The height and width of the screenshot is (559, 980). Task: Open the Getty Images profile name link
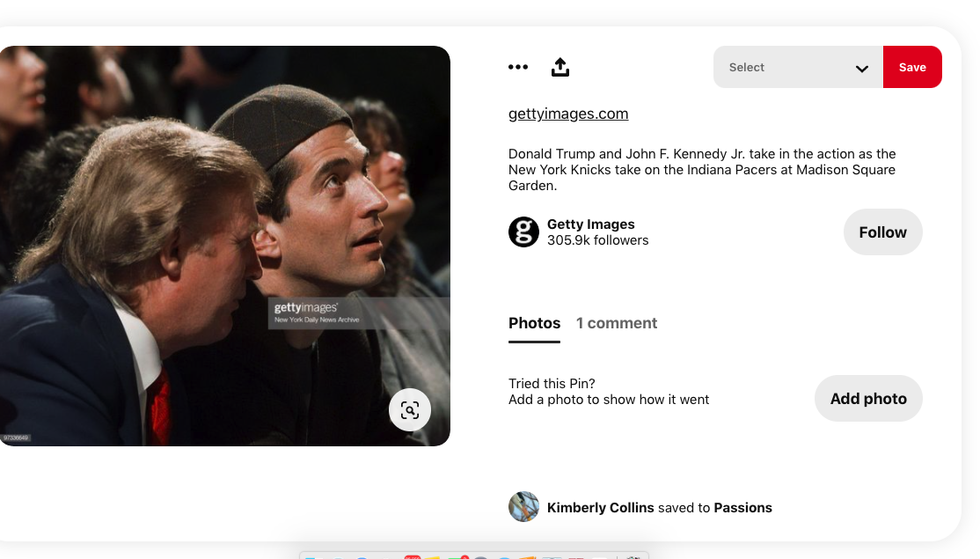(590, 224)
